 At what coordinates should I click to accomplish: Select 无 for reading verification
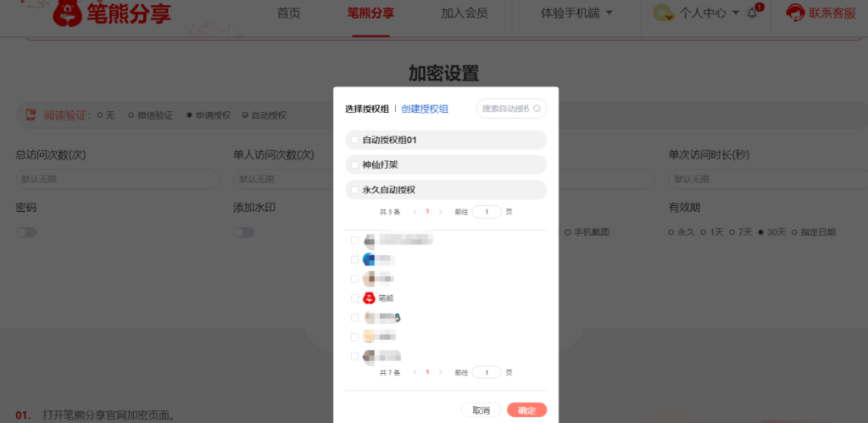tap(106, 116)
